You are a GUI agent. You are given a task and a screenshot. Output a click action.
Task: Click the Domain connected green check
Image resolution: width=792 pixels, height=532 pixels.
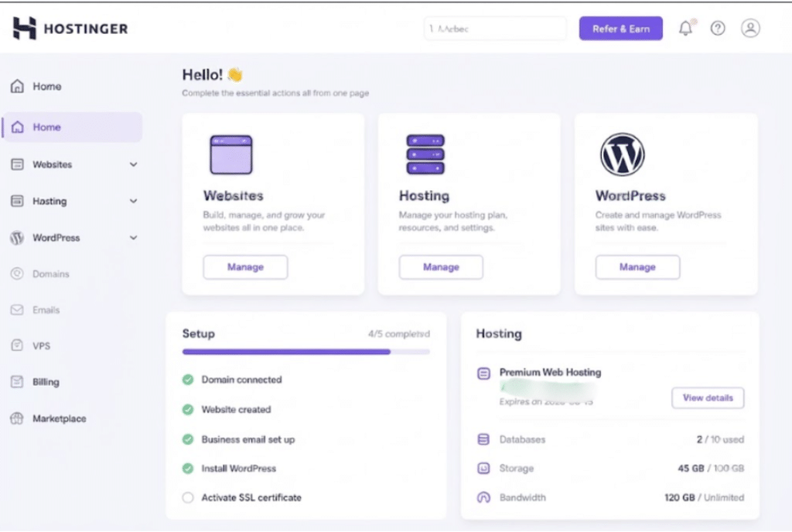(x=188, y=380)
